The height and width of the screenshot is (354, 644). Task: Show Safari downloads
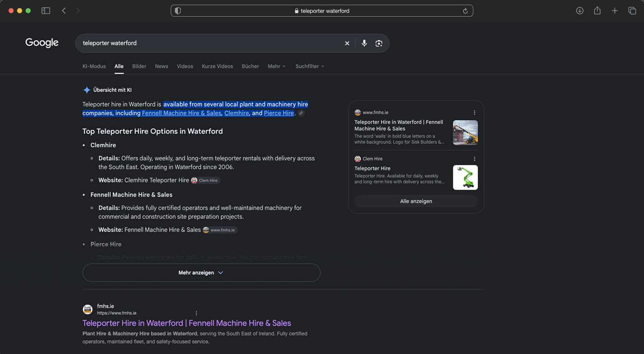pyautogui.click(x=580, y=11)
